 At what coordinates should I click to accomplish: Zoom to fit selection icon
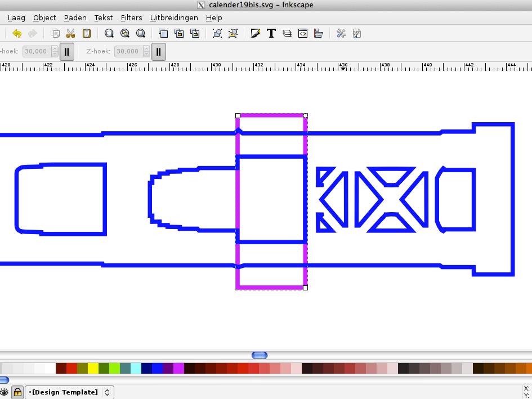[x=109, y=33]
